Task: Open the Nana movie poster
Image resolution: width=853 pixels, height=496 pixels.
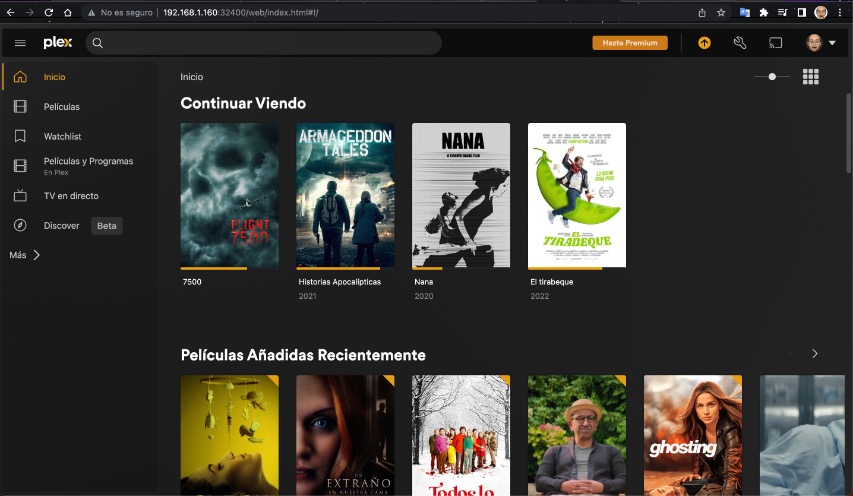Action: coord(461,196)
